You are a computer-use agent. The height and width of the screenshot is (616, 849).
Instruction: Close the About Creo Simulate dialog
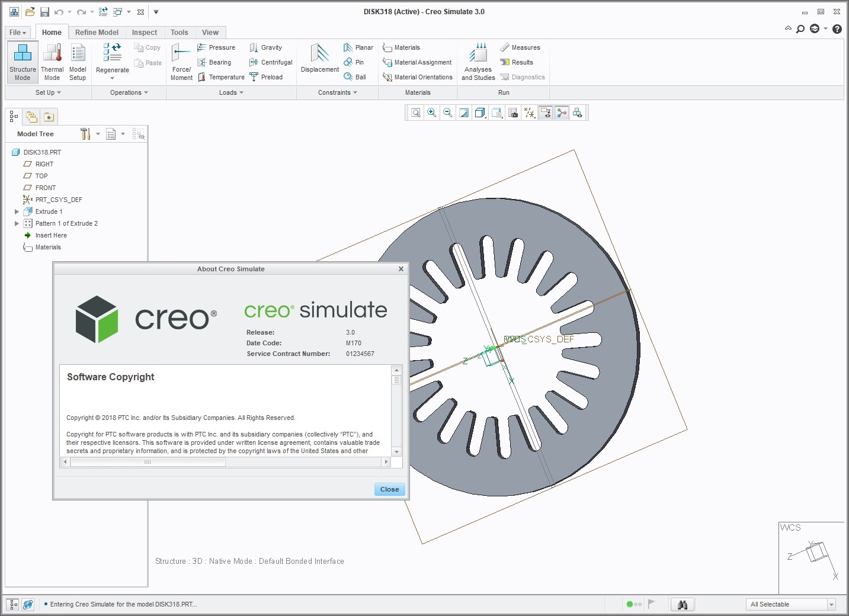click(x=389, y=489)
